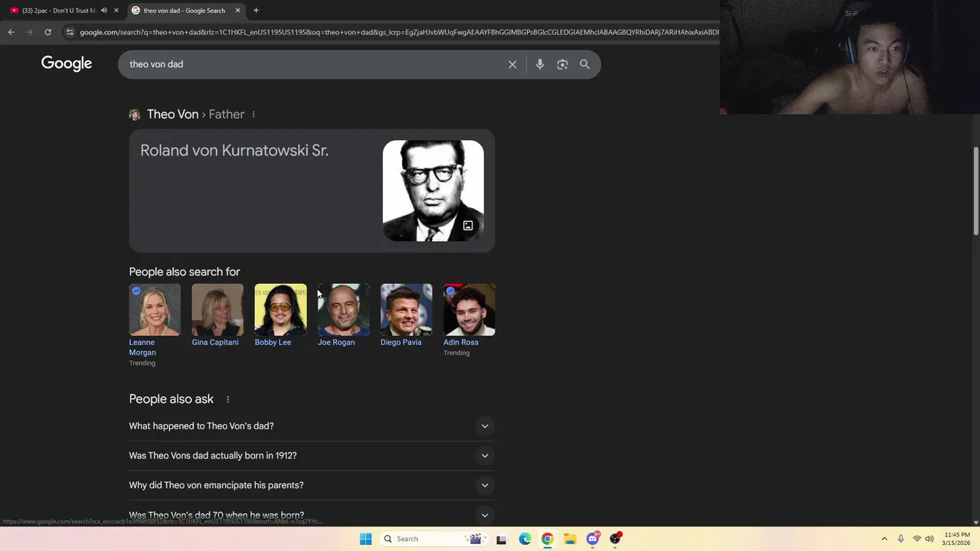This screenshot has width=980, height=551.
Task: View site information icon in address bar
Action: point(70,32)
